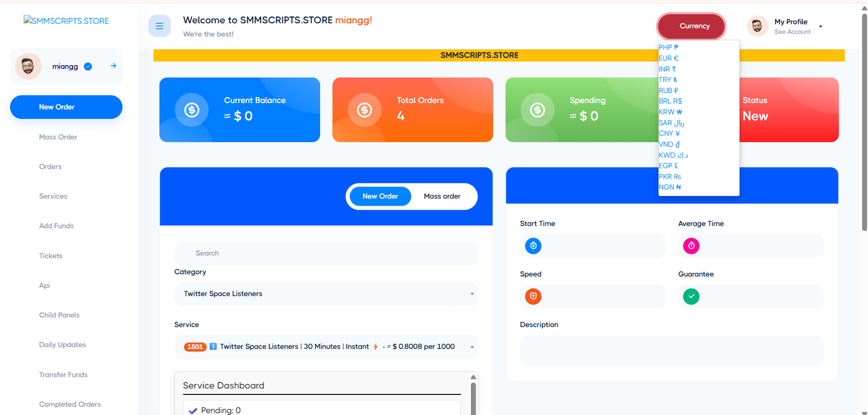Click the Spending dollar icon
This screenshot has height=415, width=868.
[x=538, y=110]
